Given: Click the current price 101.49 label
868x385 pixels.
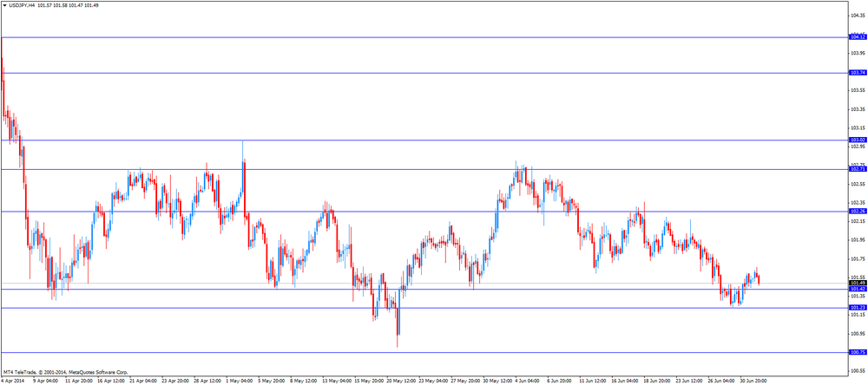Looking at the screenshot, I should click(x=858, y=283).
